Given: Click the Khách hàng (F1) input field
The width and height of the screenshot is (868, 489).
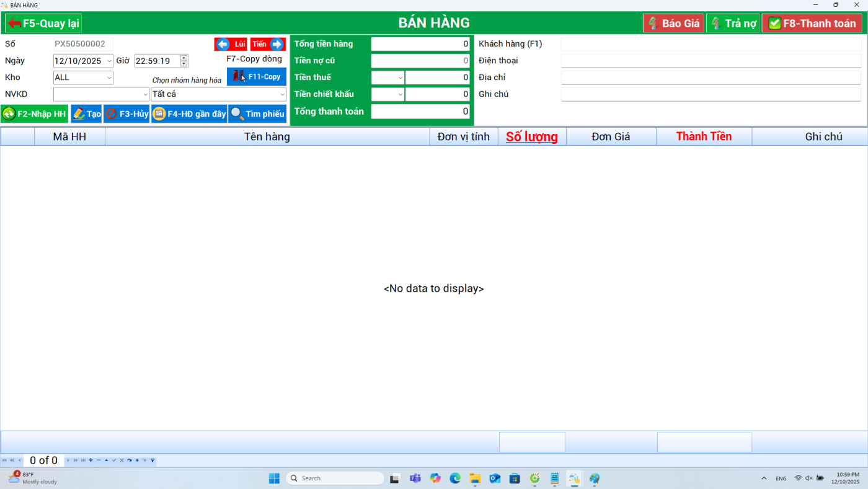Looking at the screenshot, I should pyautogui.click(x=711, y=44).
